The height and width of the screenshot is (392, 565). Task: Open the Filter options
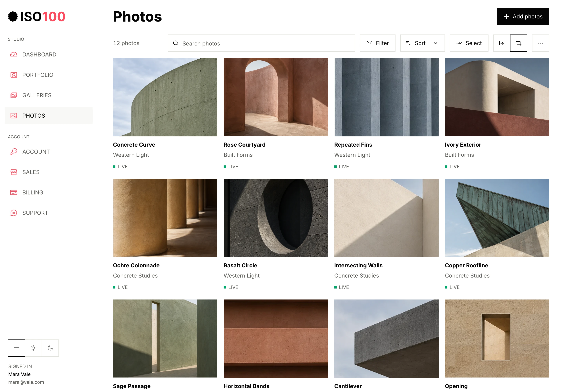[x=377, y=43]
